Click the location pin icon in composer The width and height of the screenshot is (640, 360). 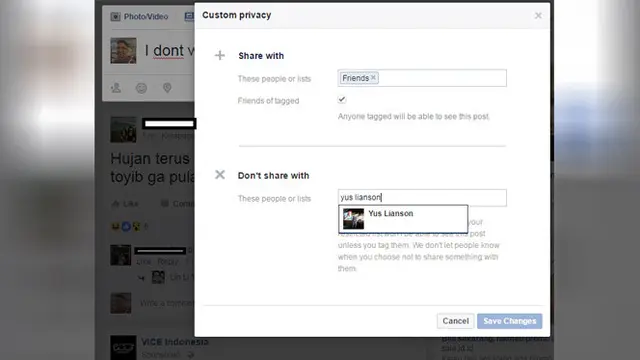(167, 88)
